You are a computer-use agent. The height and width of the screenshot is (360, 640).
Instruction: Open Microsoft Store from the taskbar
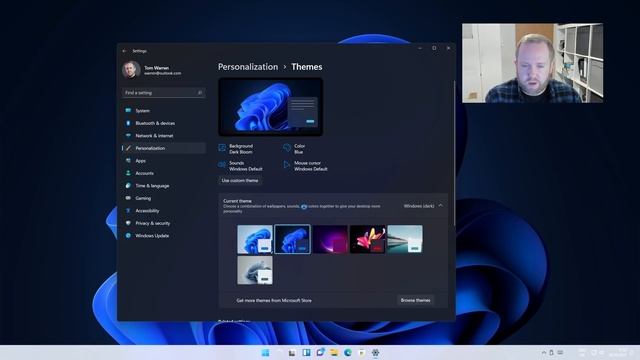[362, 353]
